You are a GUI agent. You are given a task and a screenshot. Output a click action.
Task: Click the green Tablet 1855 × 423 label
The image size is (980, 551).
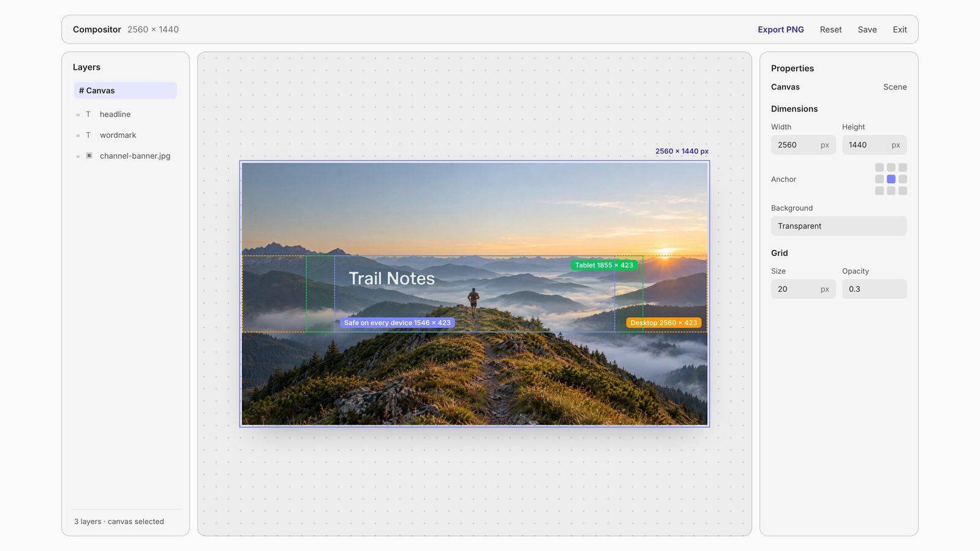point(604,265)
